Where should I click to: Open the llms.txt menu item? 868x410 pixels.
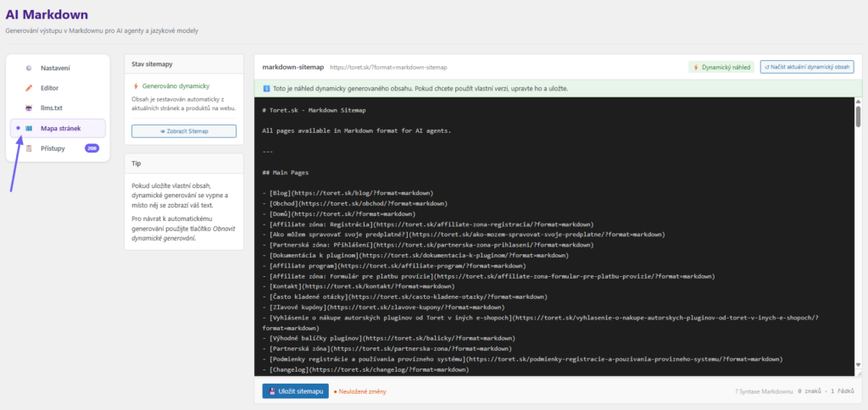pyautogui.click(x=58, y=108)
